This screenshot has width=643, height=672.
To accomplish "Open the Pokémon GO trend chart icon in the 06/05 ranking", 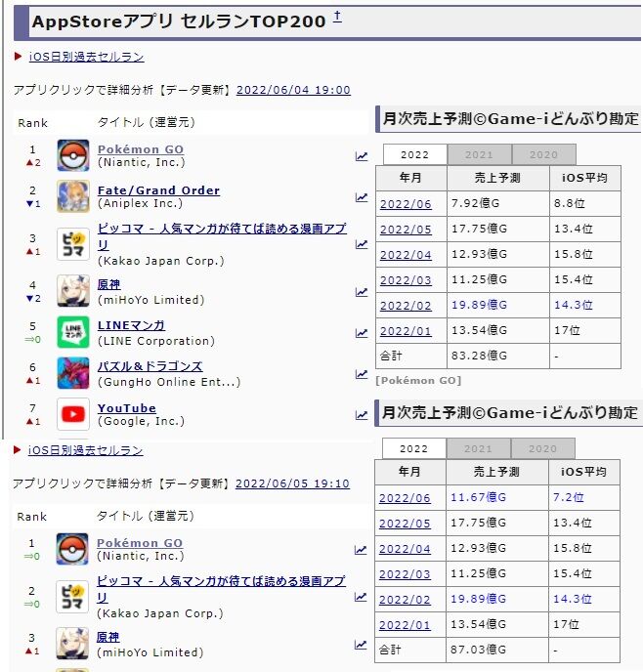I will click(x=361, y=550).
